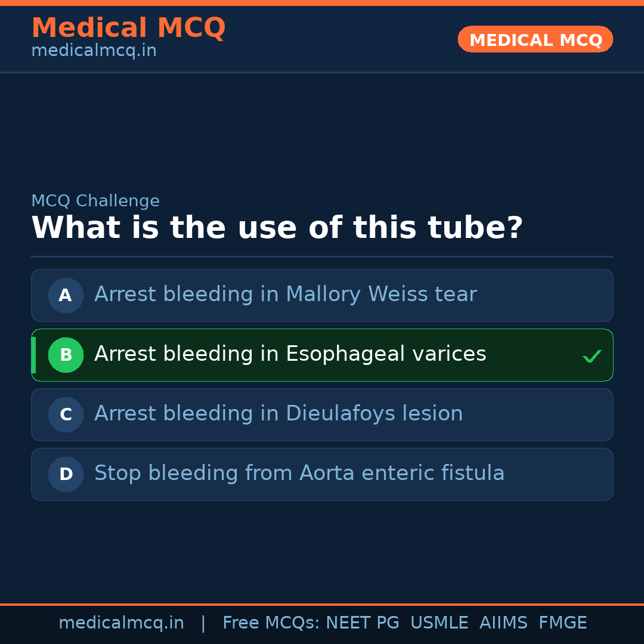Click the green checkmark on option B

pyautogui.click(x=592, y=356)
